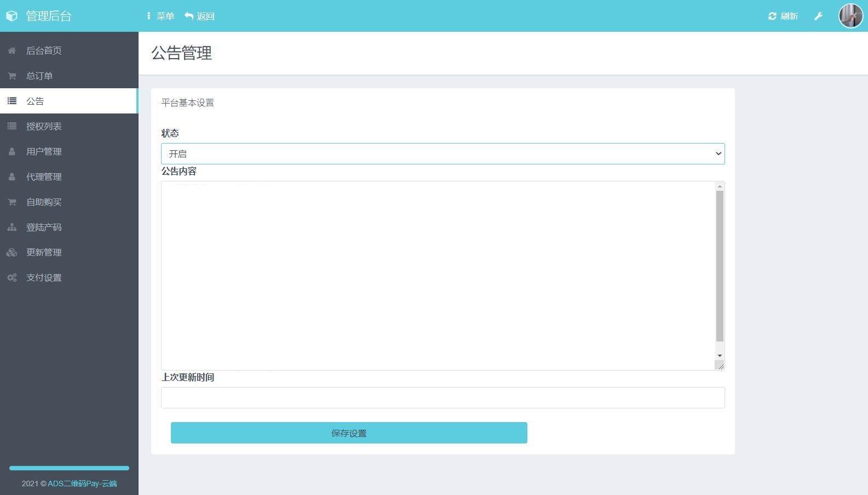Click the cart icon beside 总订单

pyautogui.click(x=12, y=76)
